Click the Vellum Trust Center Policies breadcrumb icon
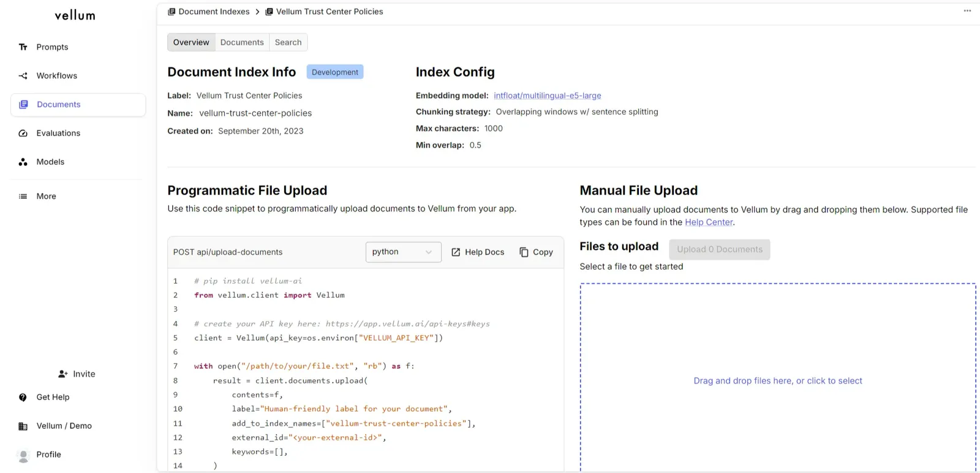980x473 pixels. click(x=269, y=12)
